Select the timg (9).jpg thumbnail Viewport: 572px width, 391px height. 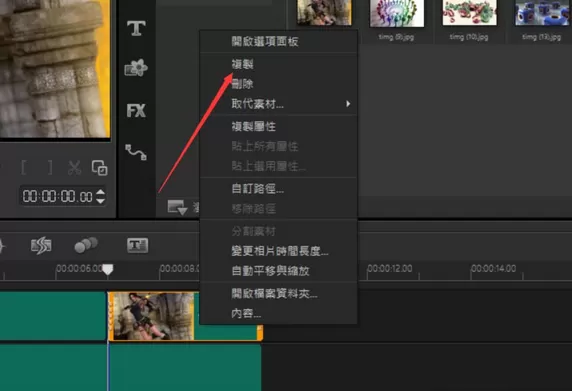click(397, 13)
